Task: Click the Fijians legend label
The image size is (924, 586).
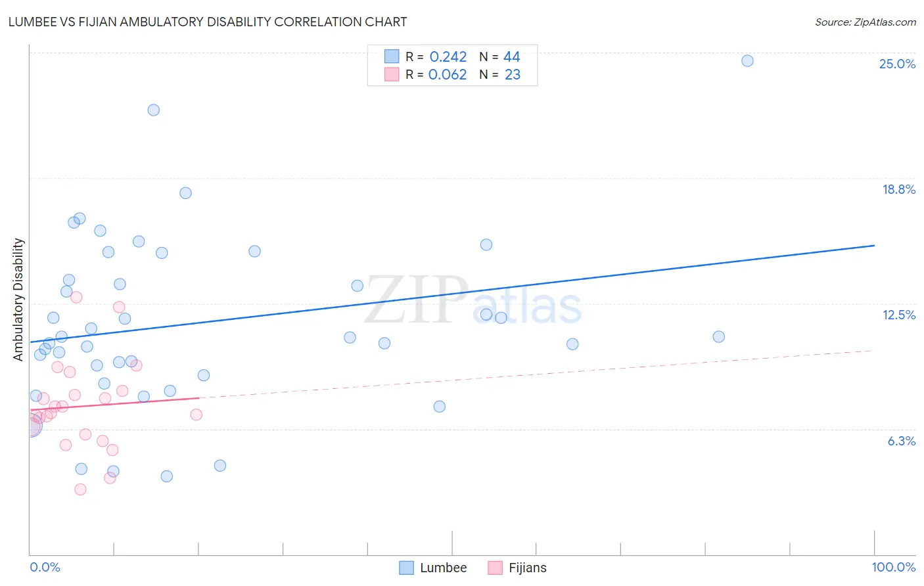Action: [x=528, y=568]
